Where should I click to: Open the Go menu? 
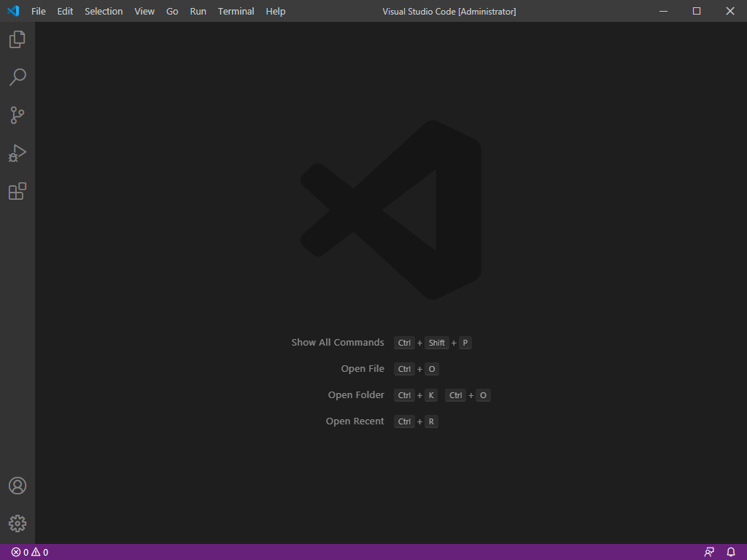[x=172, y=11]
